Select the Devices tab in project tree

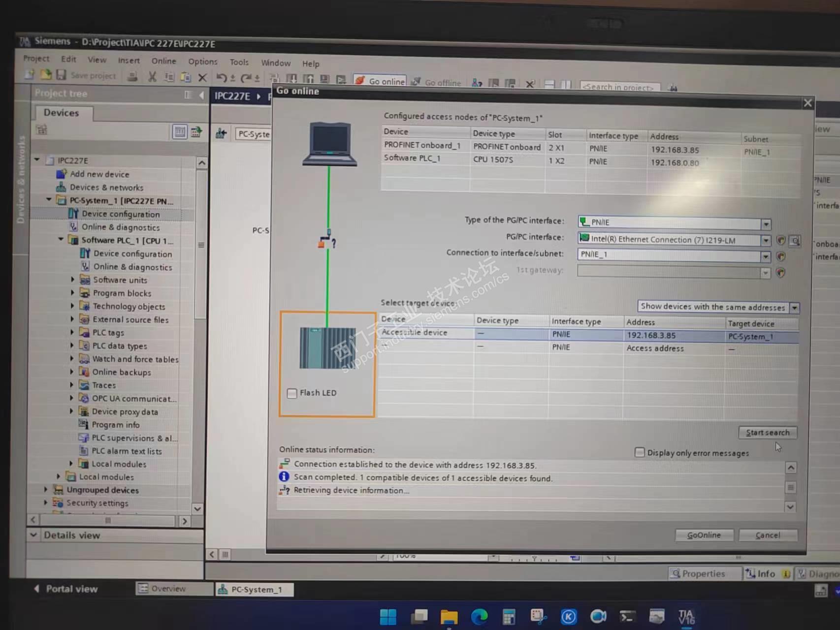pyautogui.click(x=62, y=113)
